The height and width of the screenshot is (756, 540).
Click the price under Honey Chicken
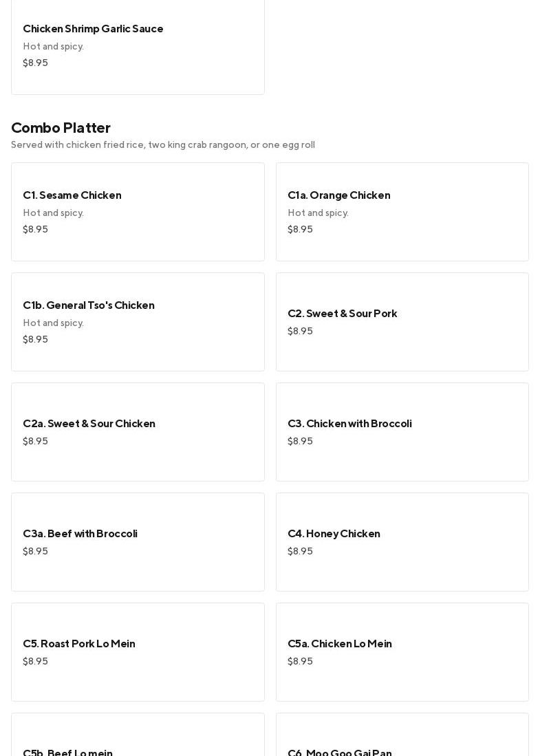300,552
